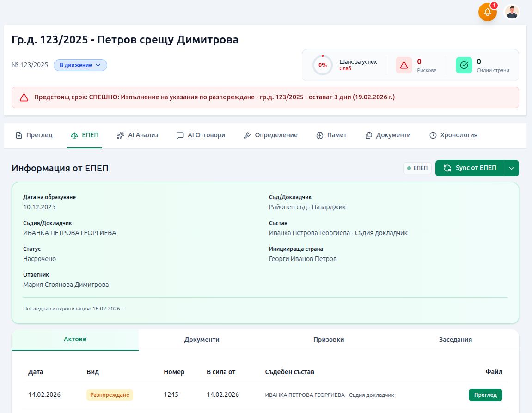Open the Преглед button for act 1245

point(485,395)
